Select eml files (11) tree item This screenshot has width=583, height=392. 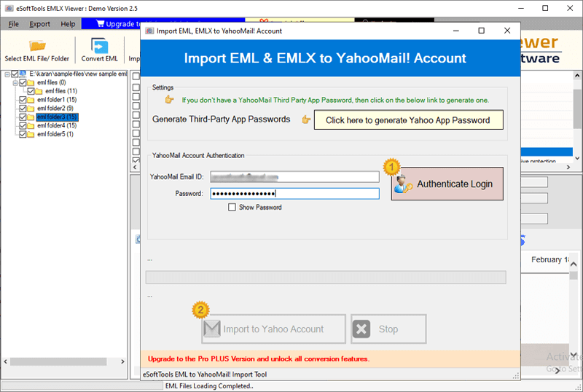point(61,91)
